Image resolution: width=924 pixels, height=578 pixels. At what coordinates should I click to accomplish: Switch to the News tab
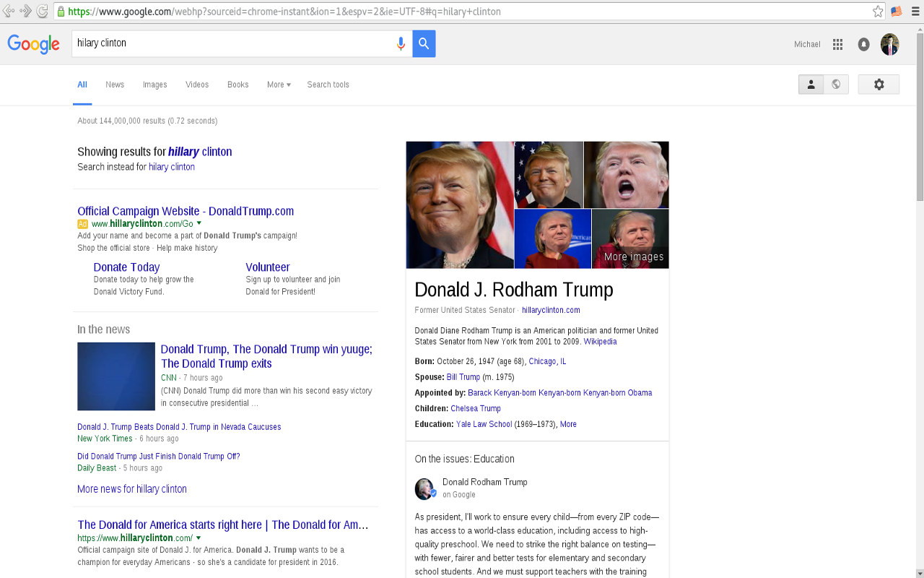point(115,85)
